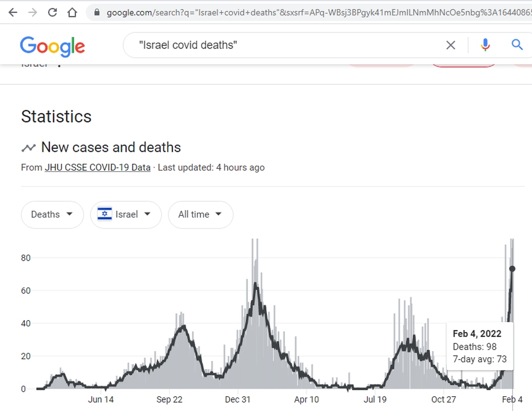532x416 pixels.
Task: Open the JHU CSSE COVID-19 Data link
Action: (x=97, y=168)
